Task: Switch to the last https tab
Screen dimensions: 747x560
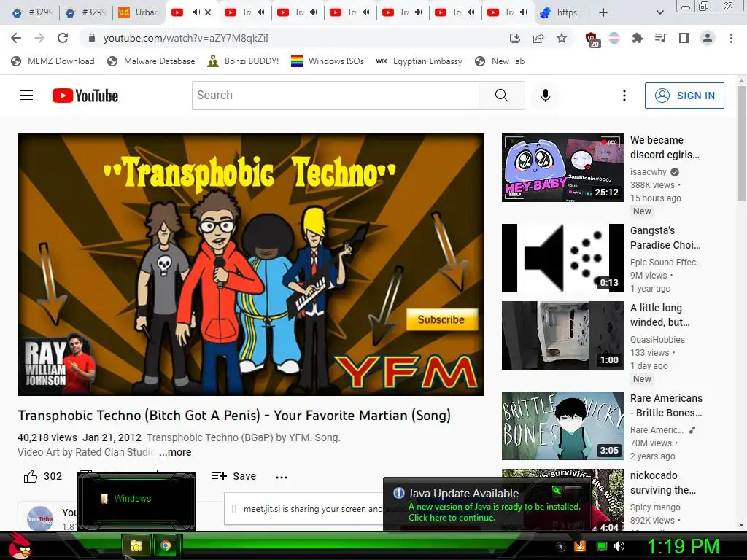Action: (x=560, y=12)
